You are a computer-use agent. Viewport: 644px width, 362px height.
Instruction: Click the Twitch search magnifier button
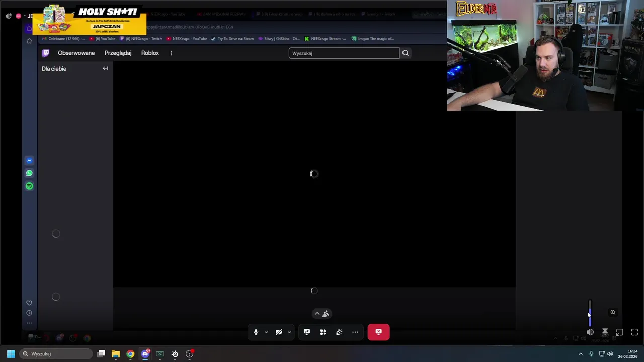click(x=406, y=53)
